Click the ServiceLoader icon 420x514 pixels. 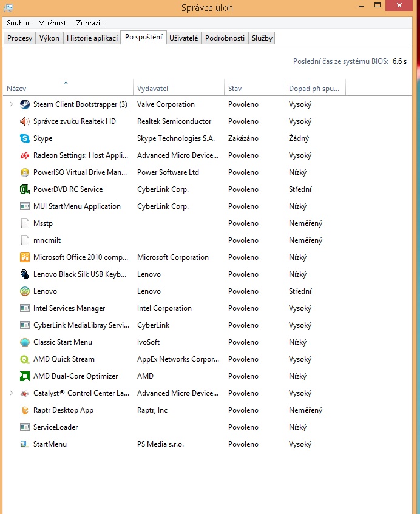pyautogui.click(x=25, y=427)
